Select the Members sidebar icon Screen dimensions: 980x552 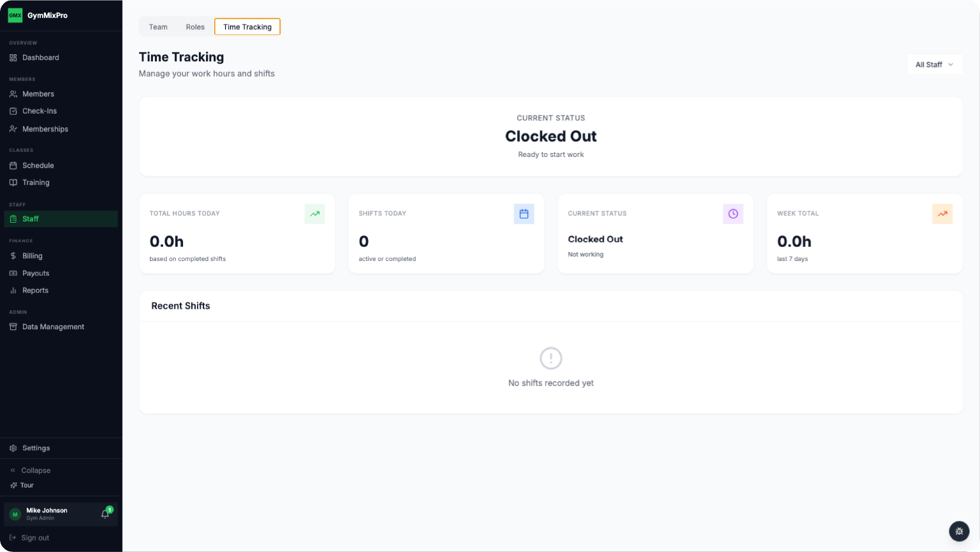point(13,94)
